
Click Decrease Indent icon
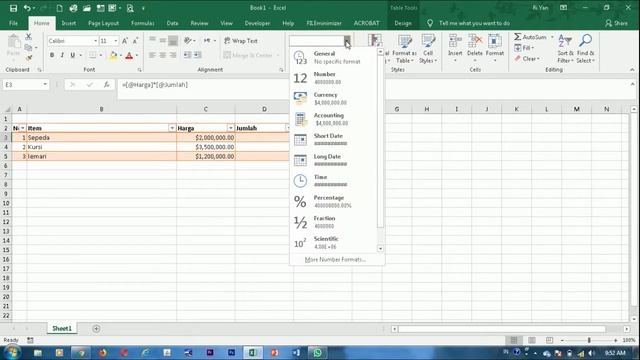click(187, 55)
